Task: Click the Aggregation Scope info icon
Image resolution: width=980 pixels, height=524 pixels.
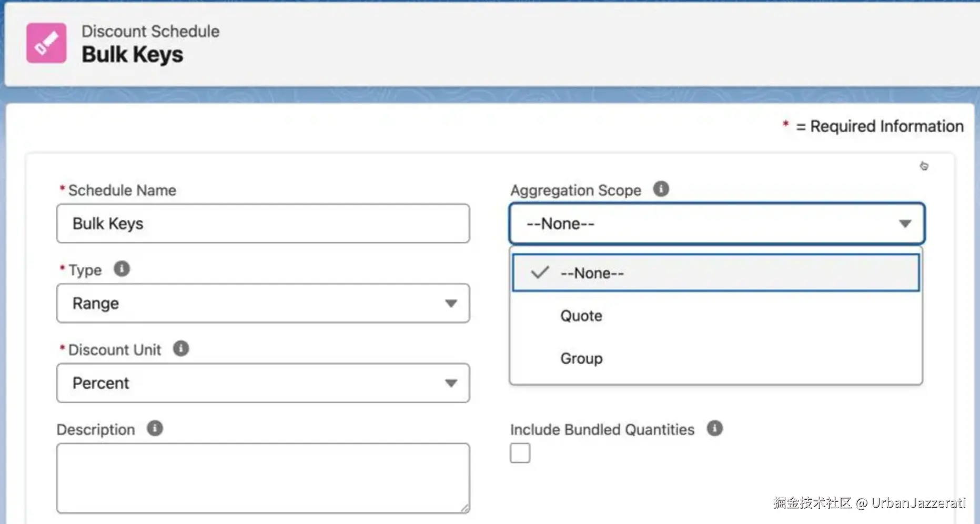Action: (661, 189)
